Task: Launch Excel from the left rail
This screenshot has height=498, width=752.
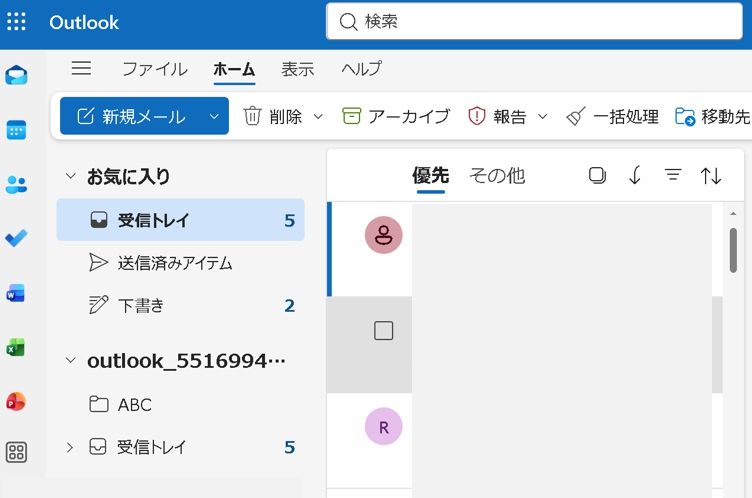Action: 17,347
